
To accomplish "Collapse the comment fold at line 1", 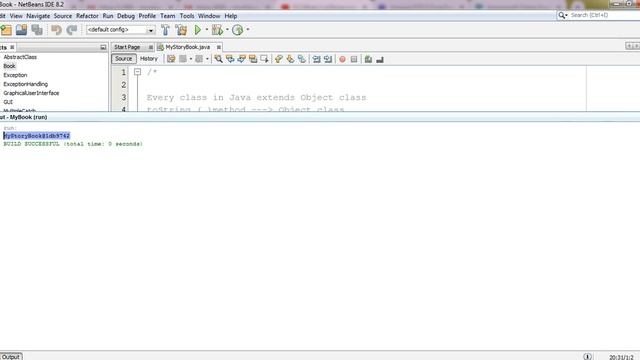I will (138, 72).
